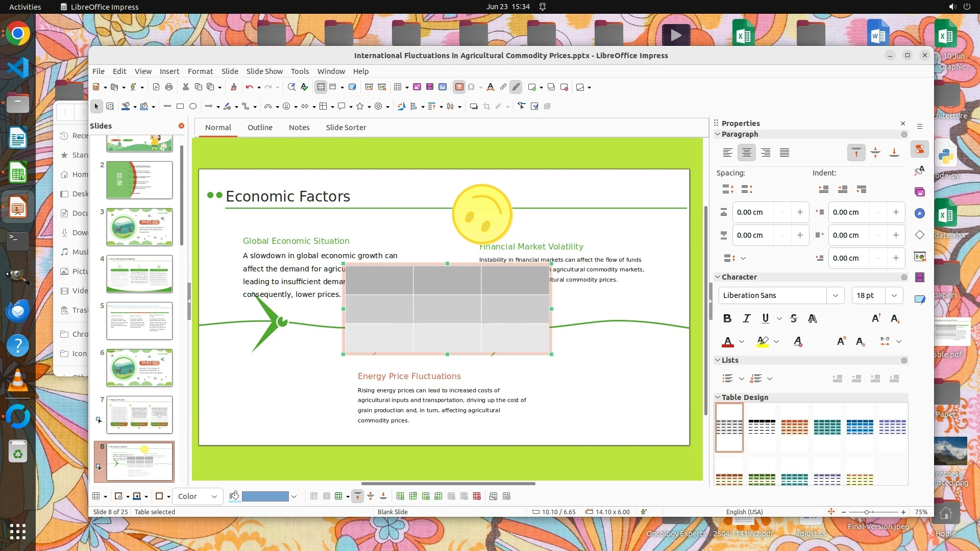The image size is (980, 551).
Task: Increase above paragraph spacing with plus
Action: coord(800,212)
